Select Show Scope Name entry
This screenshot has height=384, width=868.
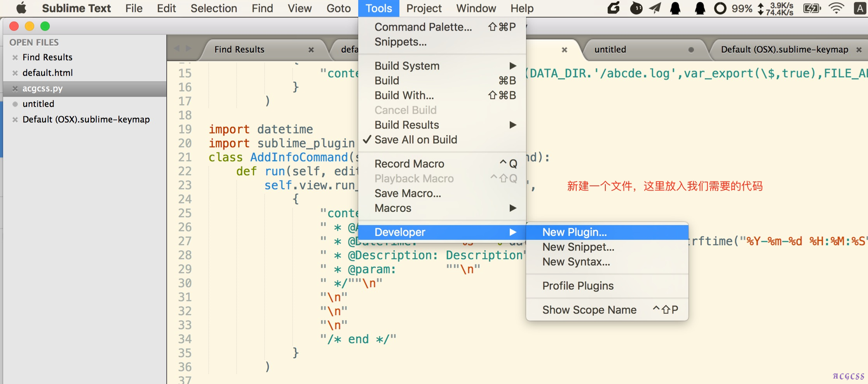(x=607, y=310)
